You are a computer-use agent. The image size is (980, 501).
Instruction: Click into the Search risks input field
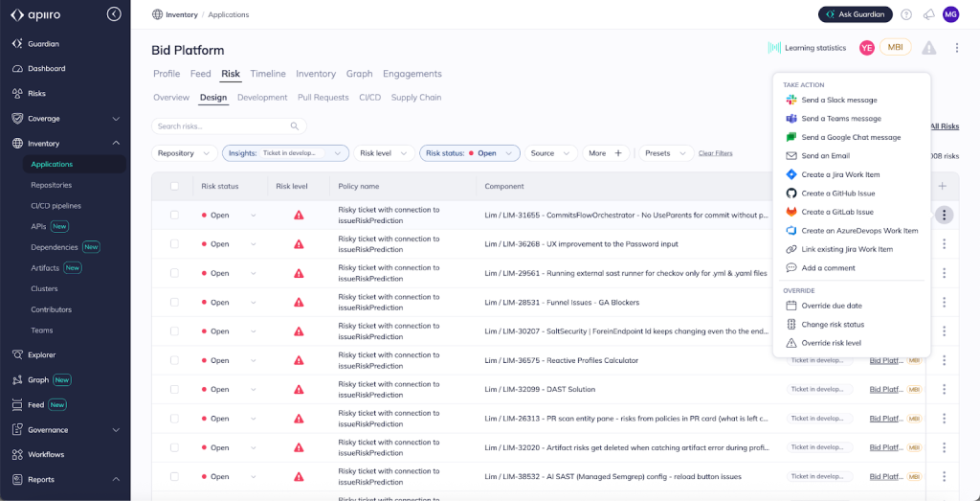pos(220,126)
